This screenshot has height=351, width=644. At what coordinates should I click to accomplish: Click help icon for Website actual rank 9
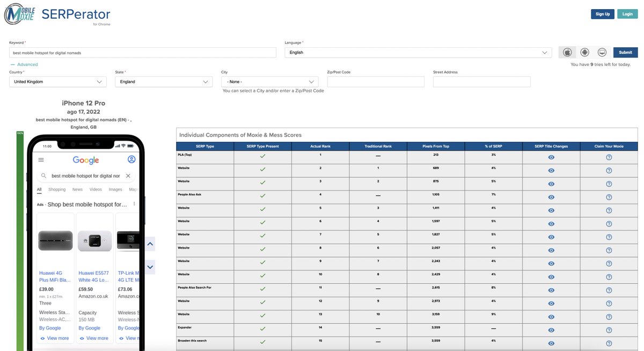609,264
